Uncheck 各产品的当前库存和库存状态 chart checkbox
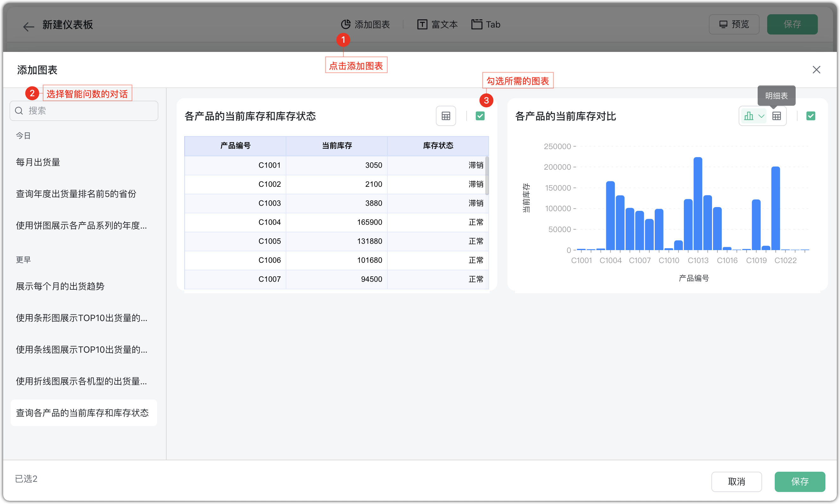Screen dimensions: 840x504 pyautogui.click(x=480, y=116)
